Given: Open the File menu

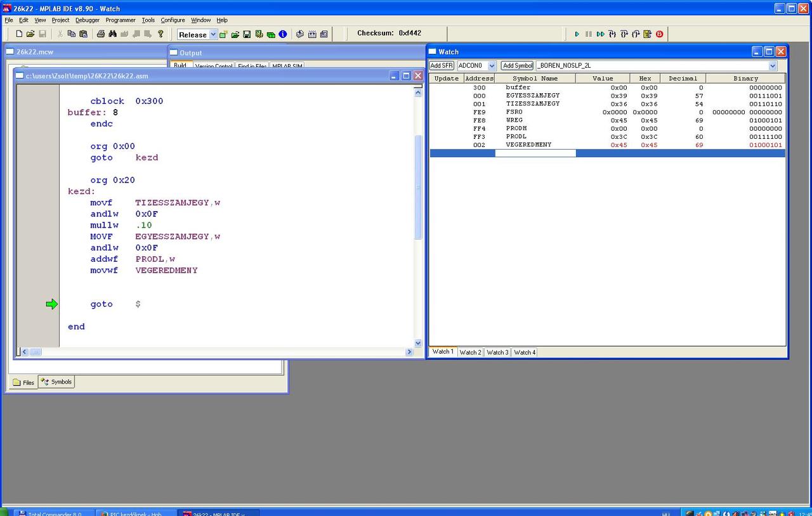Looking at the screenshot, I should (9, 20).
